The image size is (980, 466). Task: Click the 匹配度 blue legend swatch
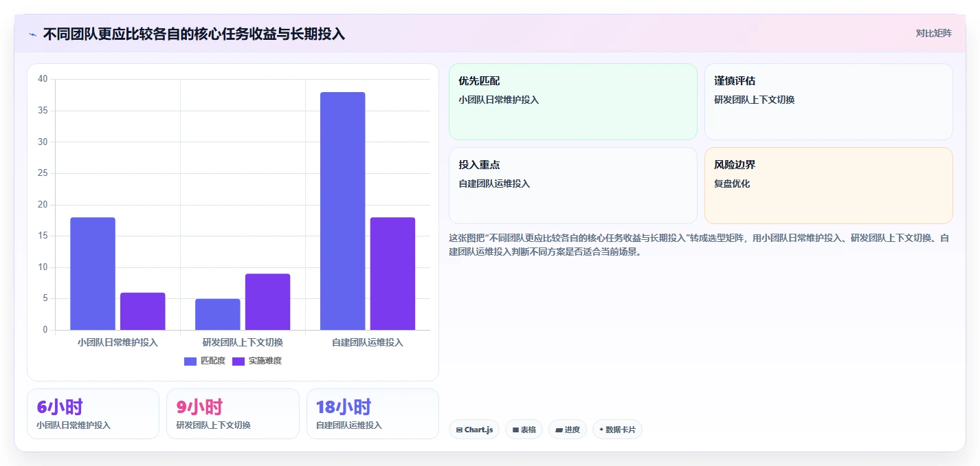point(190,362)
